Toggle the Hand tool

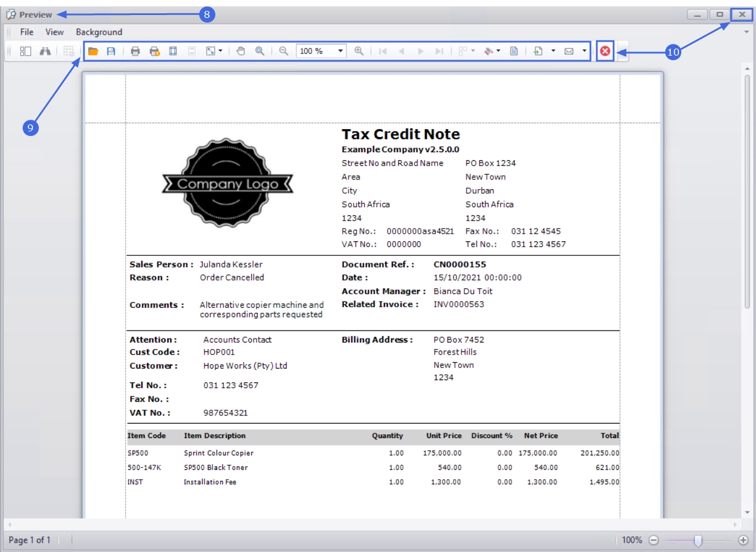(x=241, y=51)
